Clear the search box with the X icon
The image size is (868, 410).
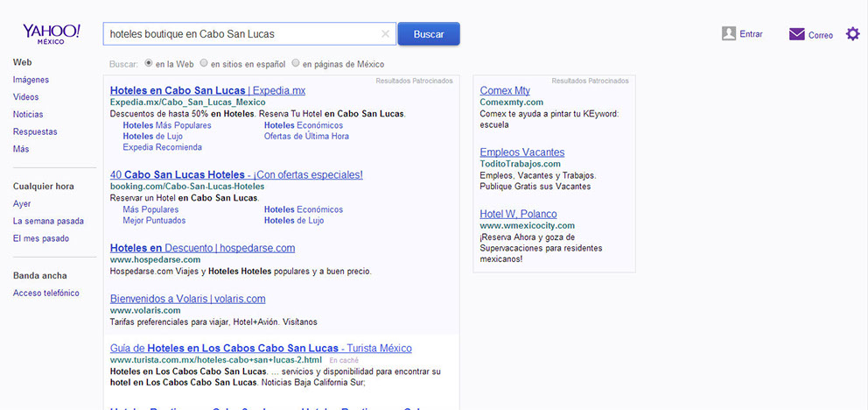pyautogui.click(x=385, y=34)
